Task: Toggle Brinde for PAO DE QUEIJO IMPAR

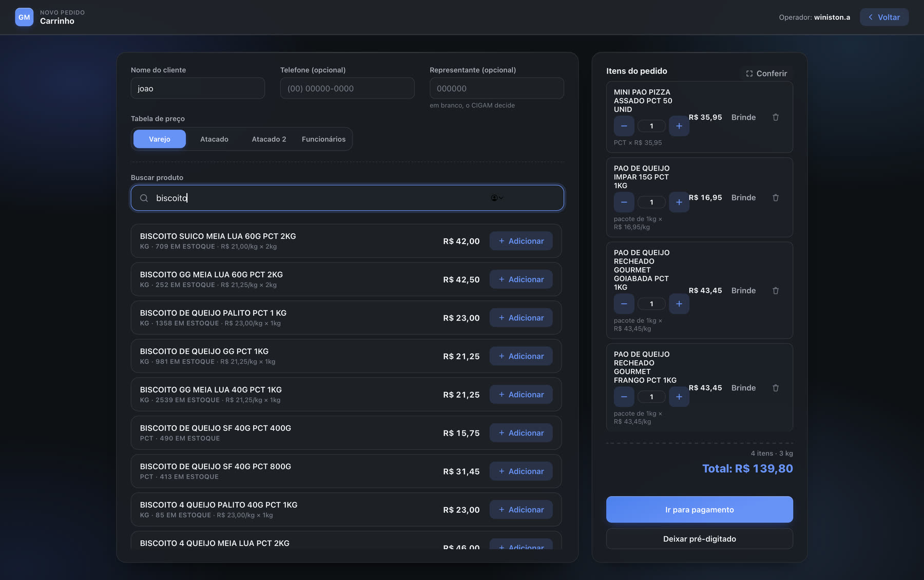Action: click(743, 198)
